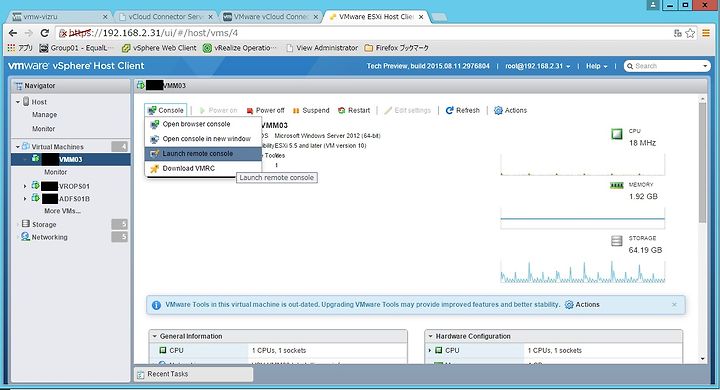720x390 pixels.
Task: Click the info icon on the notice
Action: (x=156, y=305)
